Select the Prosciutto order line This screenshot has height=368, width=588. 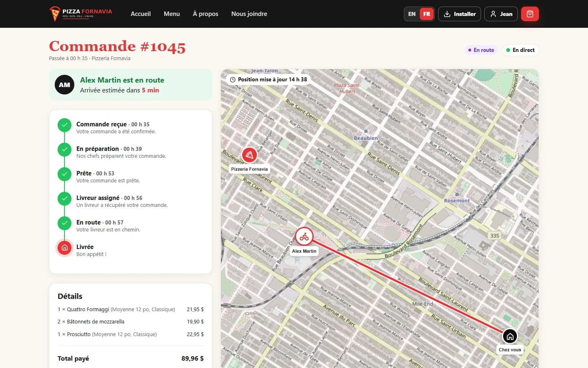[x=131, y=334]
